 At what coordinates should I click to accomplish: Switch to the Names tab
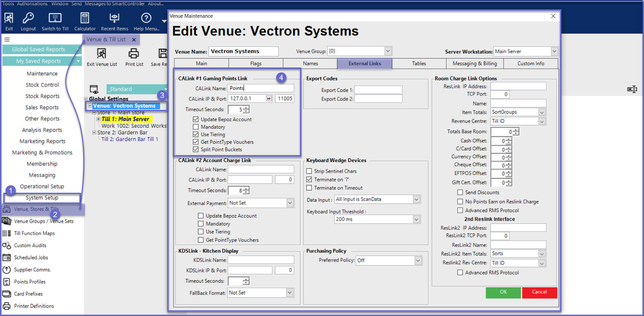(310, 63)
